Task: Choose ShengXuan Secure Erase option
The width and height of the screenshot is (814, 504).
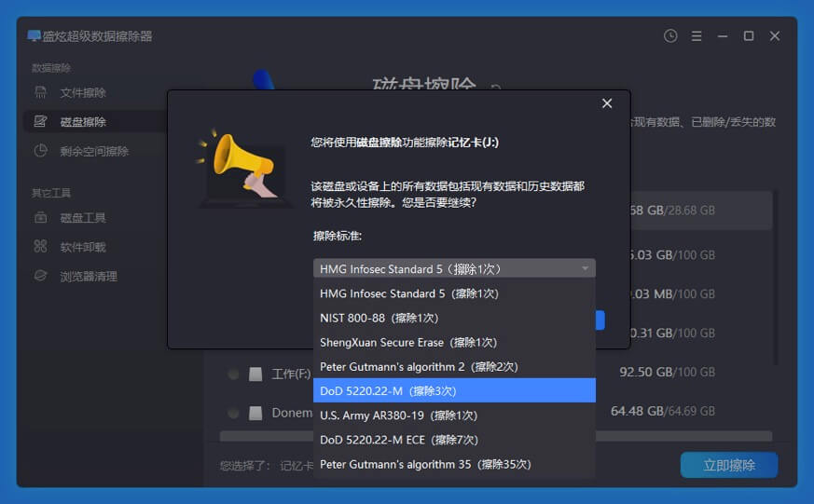Action: (x=454, y=342)
